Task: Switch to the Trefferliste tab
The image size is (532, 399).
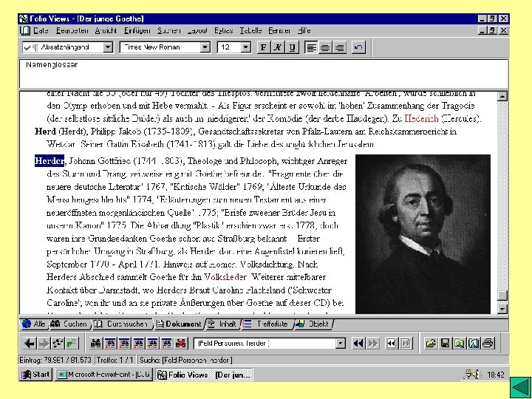Action: (267, 324)
